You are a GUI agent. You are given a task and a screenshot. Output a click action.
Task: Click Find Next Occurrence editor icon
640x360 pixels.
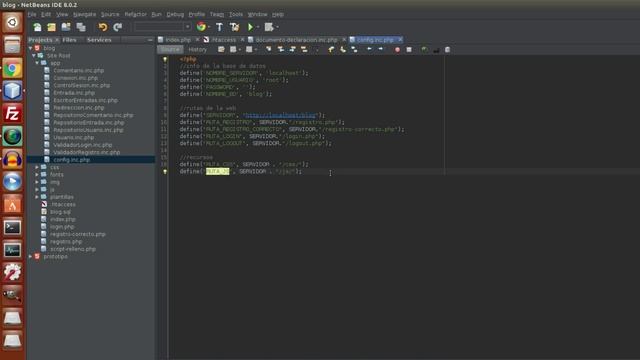pyautogui.click(x=292, y=49)
